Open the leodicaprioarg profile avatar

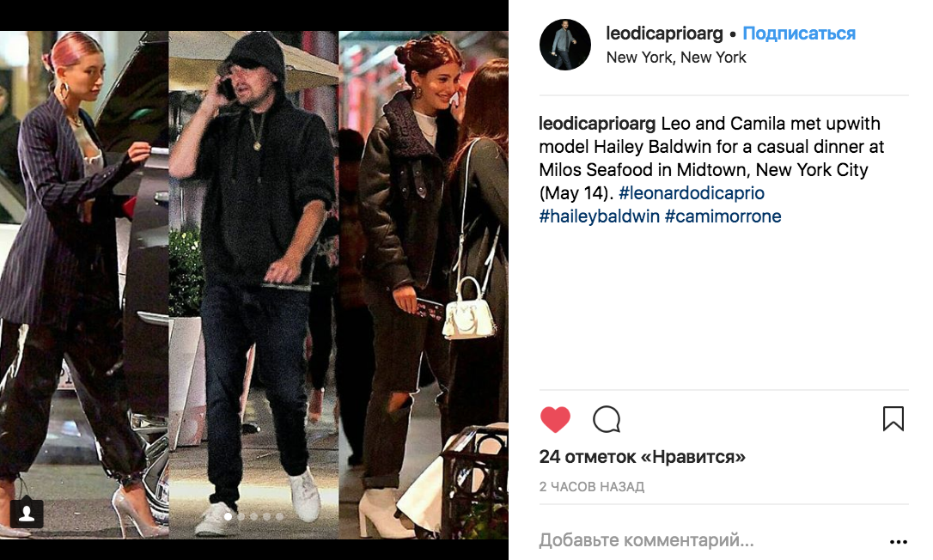[x=564, y=45]
